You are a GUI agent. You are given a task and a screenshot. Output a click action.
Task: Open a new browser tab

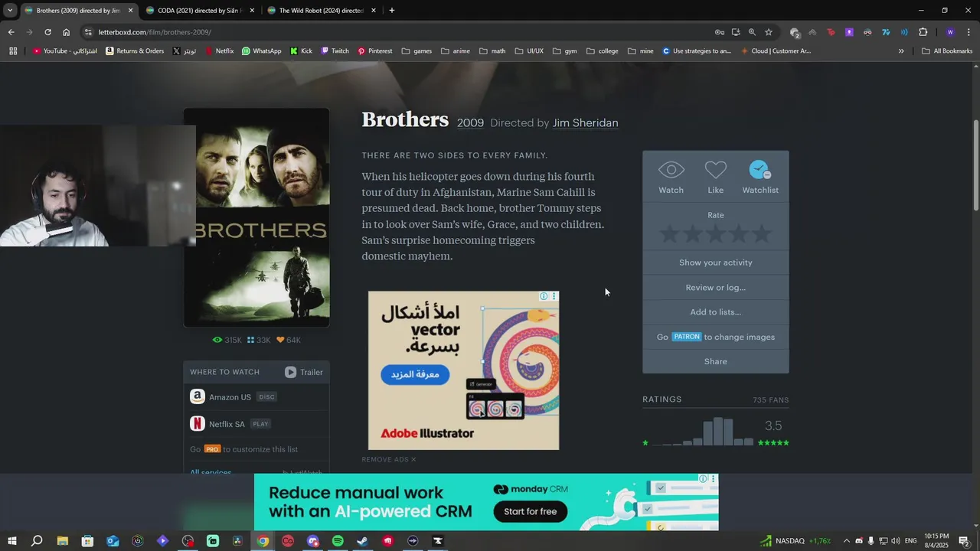[x=391, y=11]
